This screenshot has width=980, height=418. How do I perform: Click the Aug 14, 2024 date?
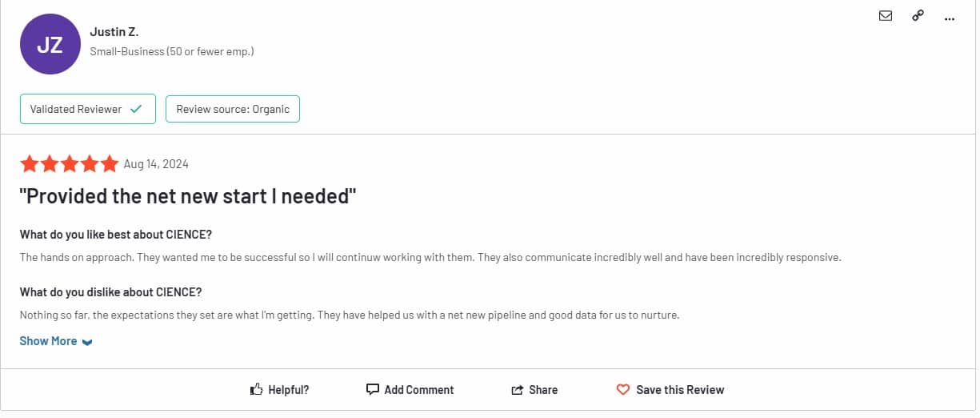pos(157,164)
